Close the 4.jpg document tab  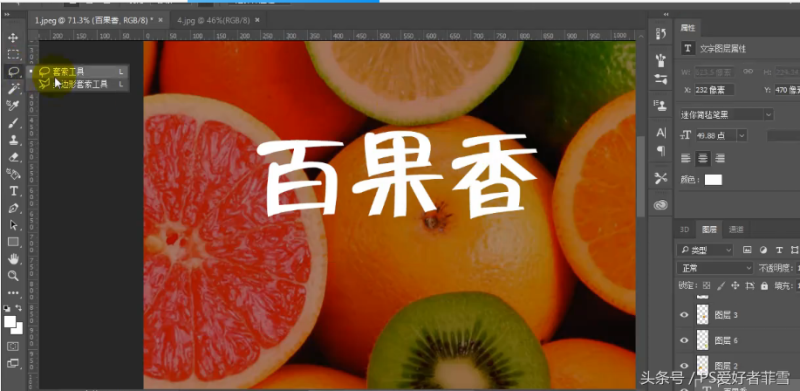(257, 20)
